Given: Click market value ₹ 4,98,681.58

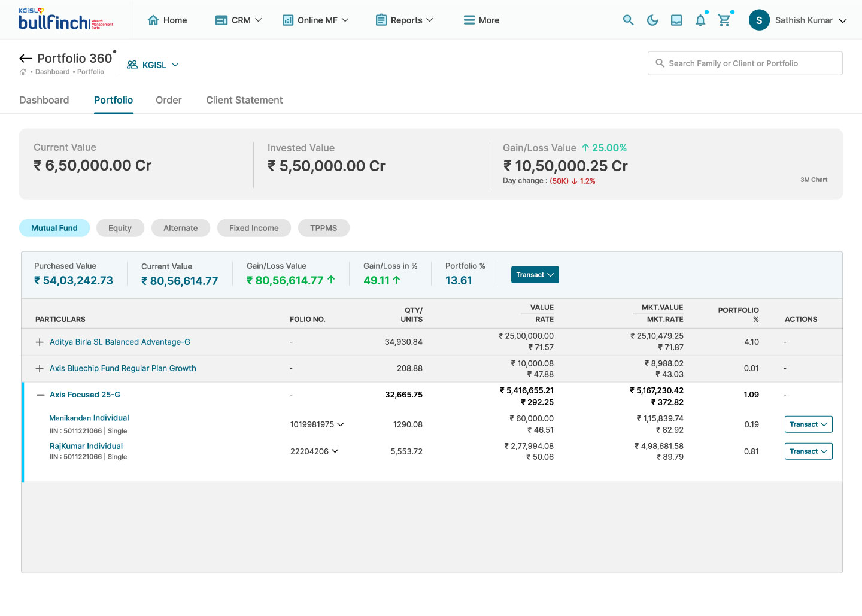Looking at the screenshot, I should pyautogui.click(x=658, y=446).
